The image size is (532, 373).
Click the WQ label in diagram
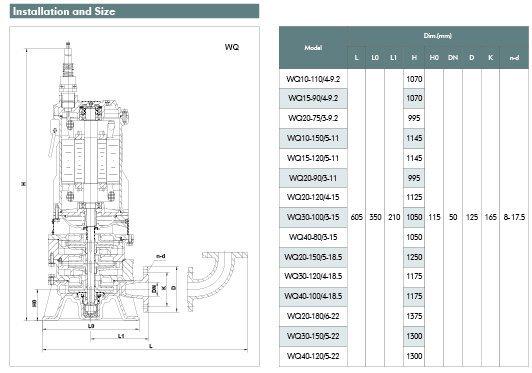(232, 47)
